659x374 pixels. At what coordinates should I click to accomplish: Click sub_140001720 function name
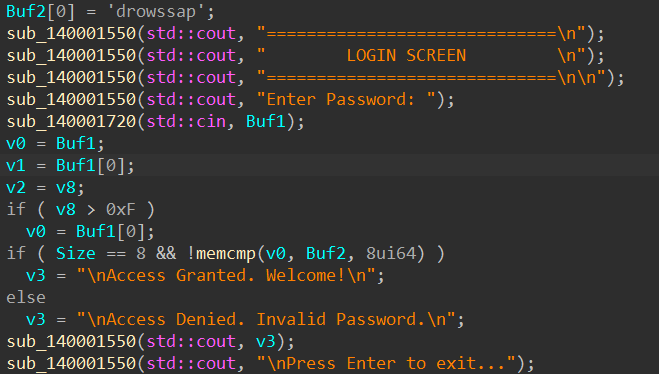[71, 121]
